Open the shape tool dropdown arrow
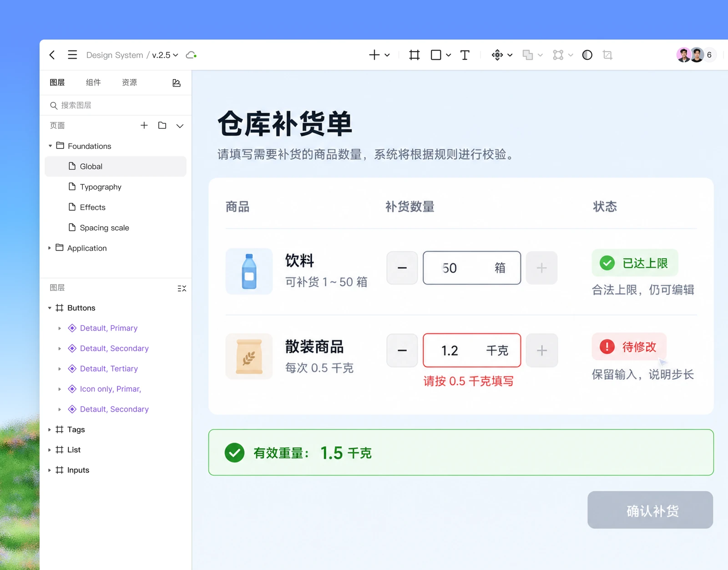 [449, 55]
